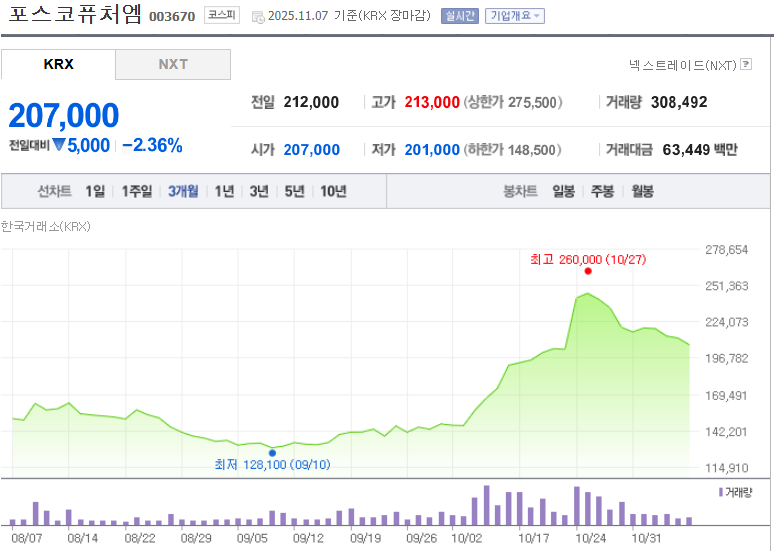Click the 하한가 148,500 text

(512, 150)
